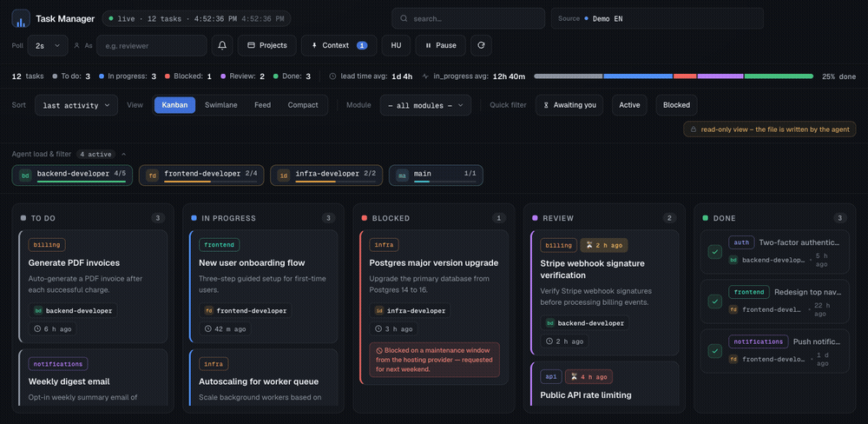Click the HU language button
Viewport: 868px width, 424px height.
(x=397, y=45)
